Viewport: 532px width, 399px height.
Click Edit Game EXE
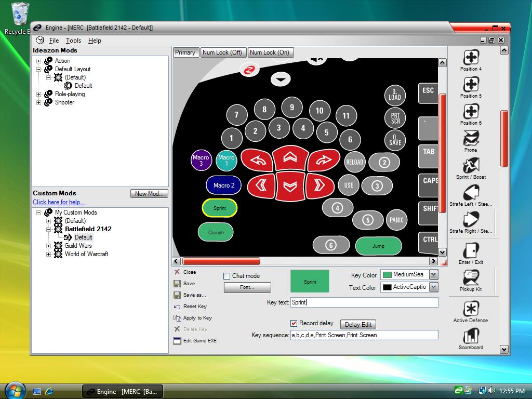click(x=195, y=341)
